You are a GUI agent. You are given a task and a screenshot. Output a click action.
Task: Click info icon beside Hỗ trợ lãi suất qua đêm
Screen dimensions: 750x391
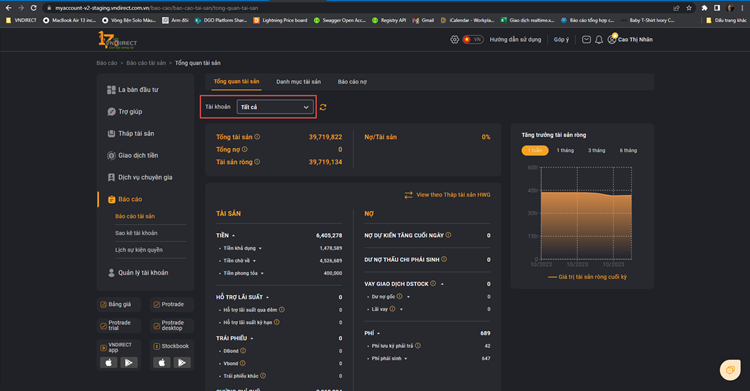(x=282, y=310)
